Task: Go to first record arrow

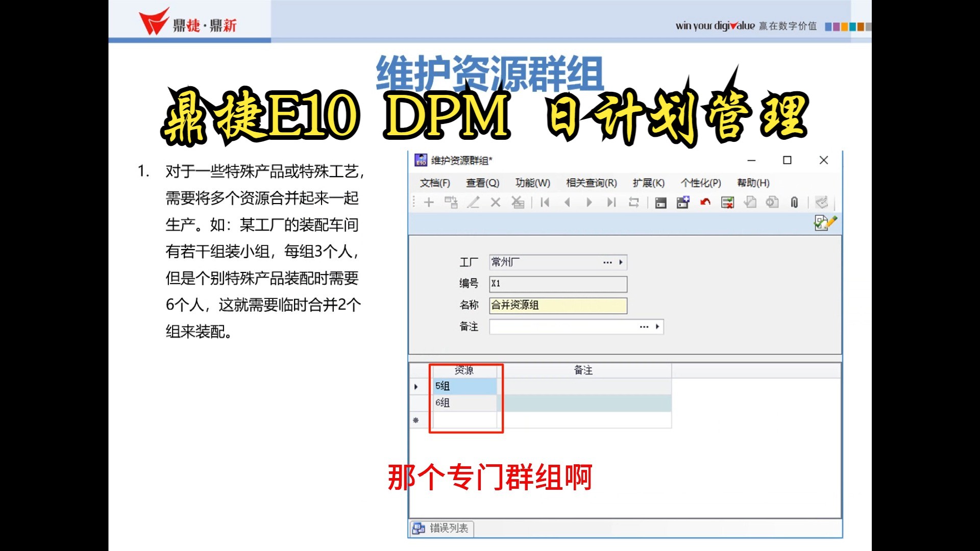Action: coord(545,203)
